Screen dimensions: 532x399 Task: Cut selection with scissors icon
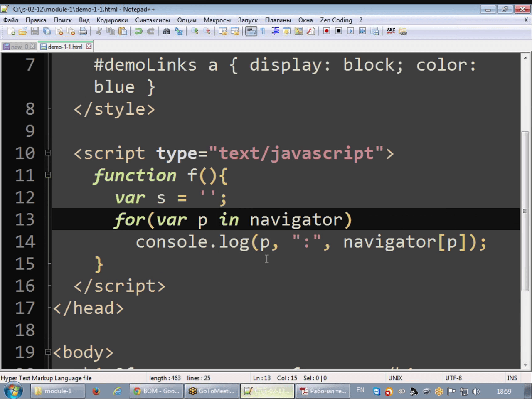tap(99, 31)
